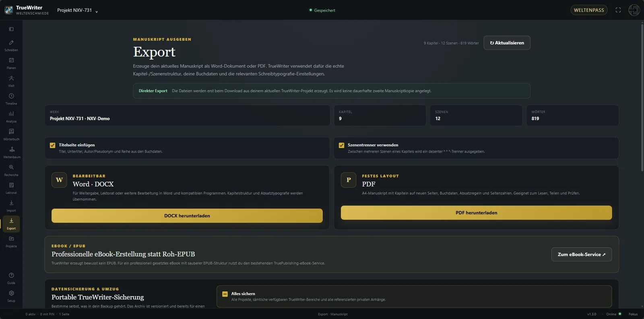Click the Direkter Export notice label
This screenshot has width=644, height=319.
click(153, 91)
